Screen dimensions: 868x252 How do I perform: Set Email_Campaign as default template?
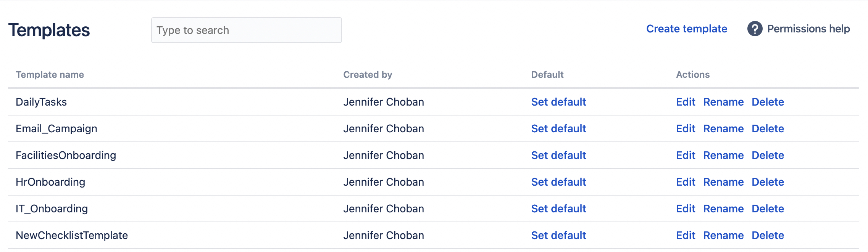(x=558, y=128)
